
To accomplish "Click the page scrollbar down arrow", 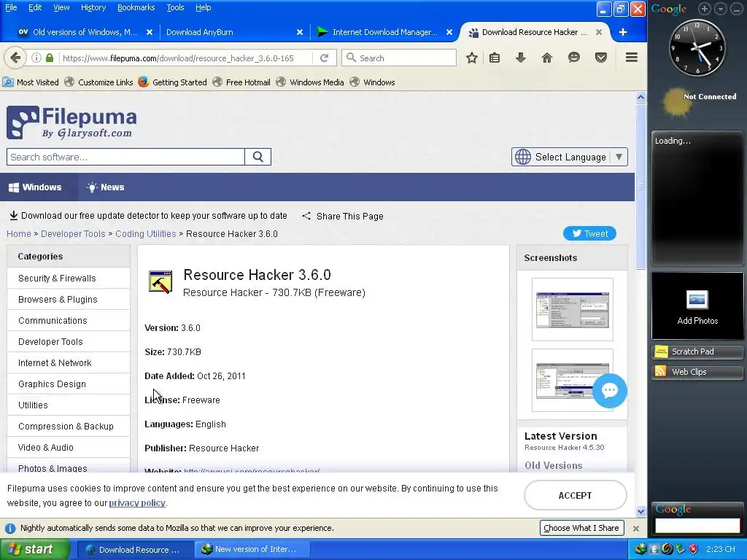I will pyautogui.click(x=640, y=512).
